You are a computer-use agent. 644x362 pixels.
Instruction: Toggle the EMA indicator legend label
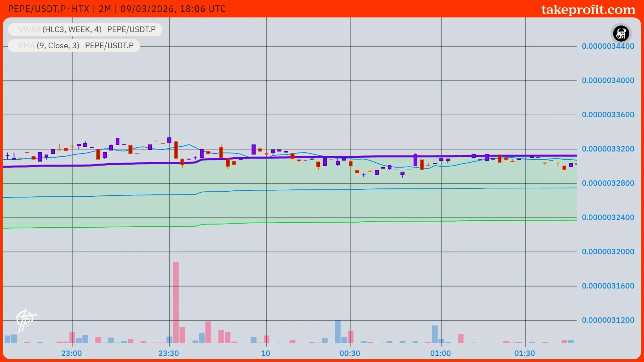tap(26, 46)
